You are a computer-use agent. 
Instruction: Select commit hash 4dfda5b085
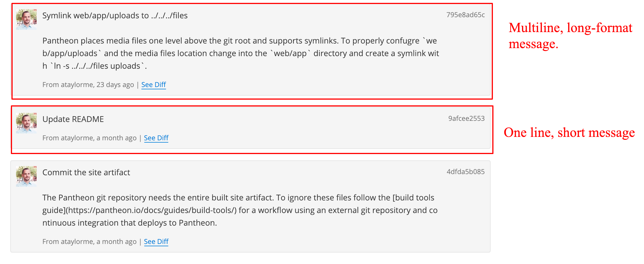[465, 172]
